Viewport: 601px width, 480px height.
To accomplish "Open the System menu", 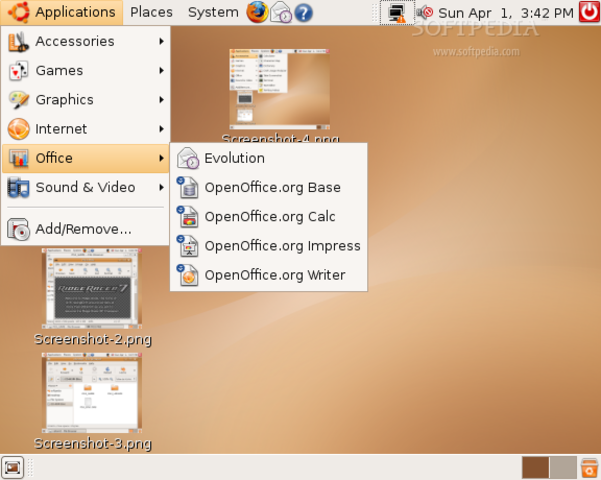I will pyautogui.click(x=213, y=12).
